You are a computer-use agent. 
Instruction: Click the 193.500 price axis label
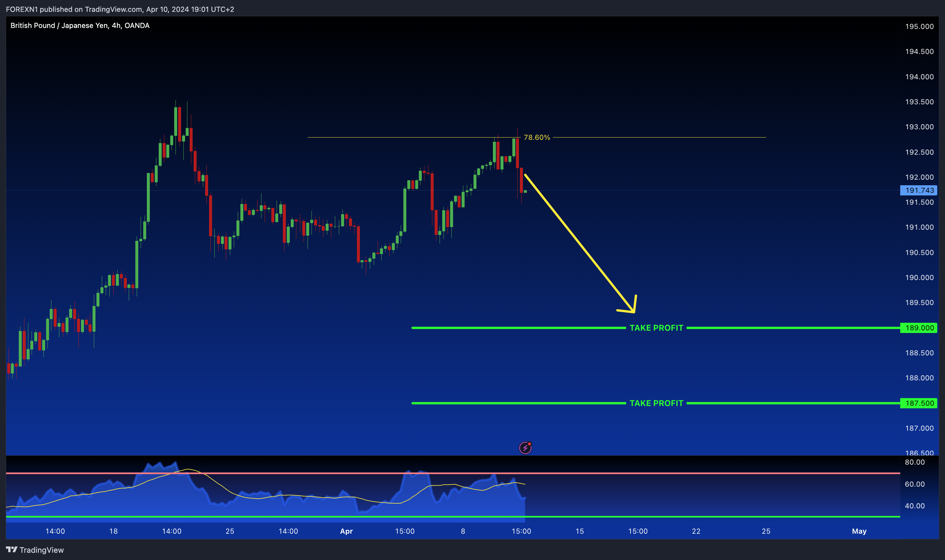tap(919, 102)
